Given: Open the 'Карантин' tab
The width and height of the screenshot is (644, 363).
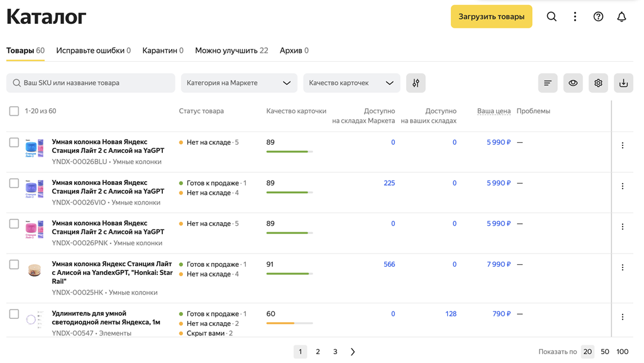Looking at the screenshot, I should click(x=162, y=50).
